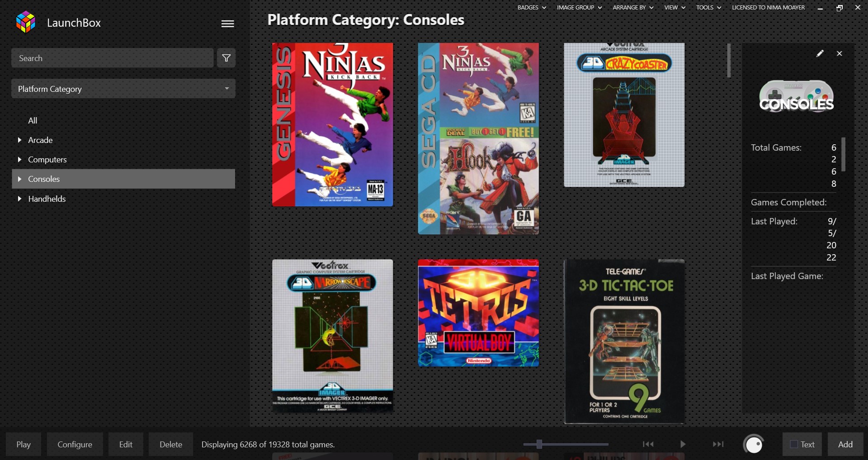Click the LaunchBox cube logo
This screenshot has height=460, width=868.
(26, 22)
